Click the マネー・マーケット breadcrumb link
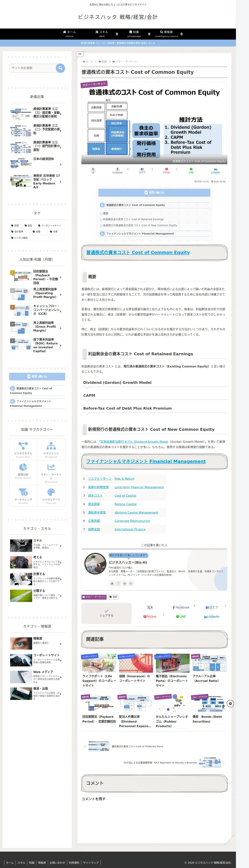Screen dimensions: 249x868 pyautogui.click(x=126, y=62)
